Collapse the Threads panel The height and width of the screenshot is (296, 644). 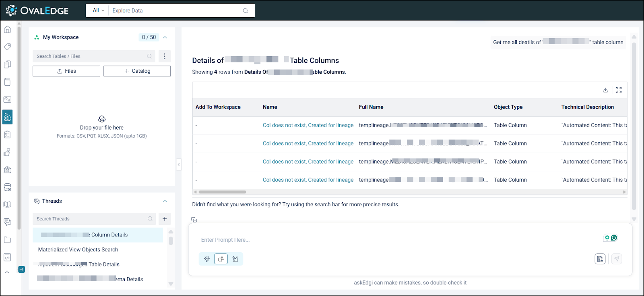click(165, 201)
